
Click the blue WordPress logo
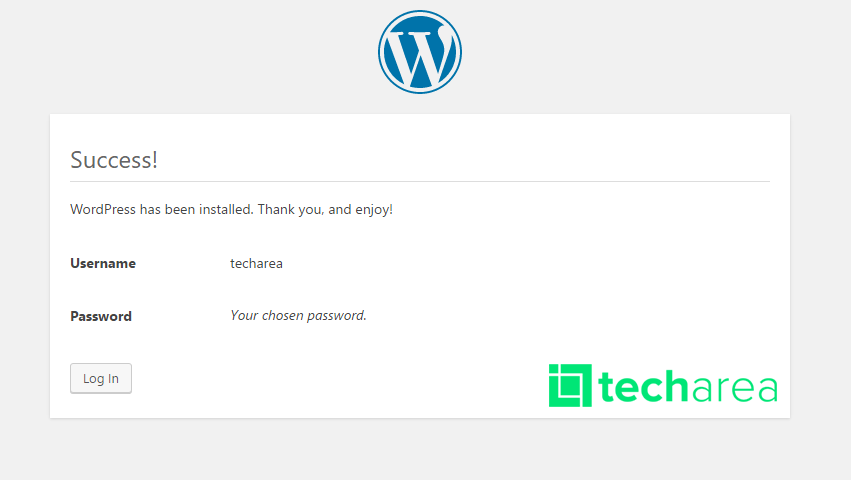pos(420,52)
